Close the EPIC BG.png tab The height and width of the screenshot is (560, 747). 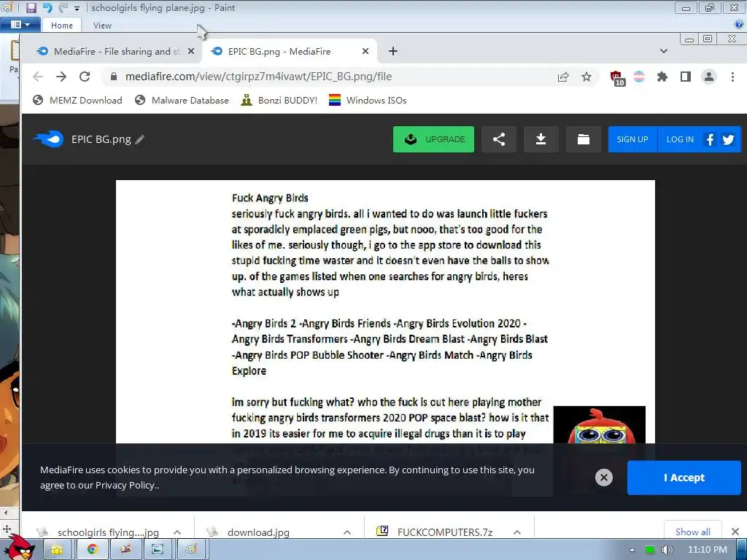[365, 51]
